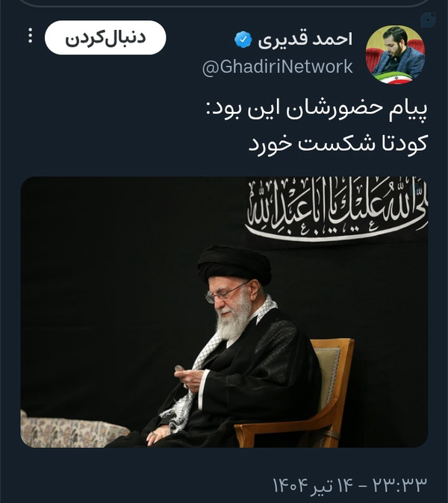Click the floral cushion in the photo

coord(72,431)
